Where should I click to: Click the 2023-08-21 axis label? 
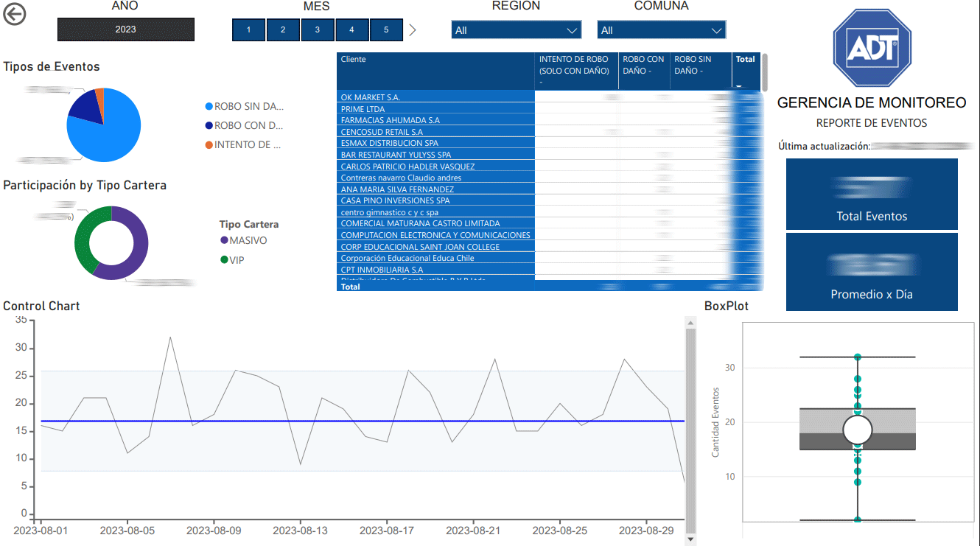pos(474,530)
